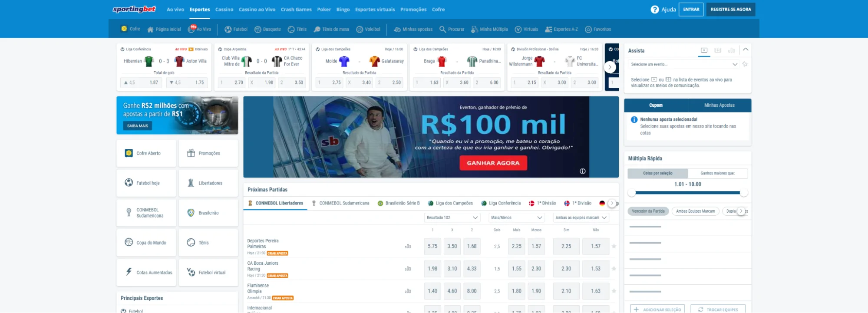Select Voleibol in the sports toolbar
Viewport: 868px width, 313px height.
coord(368,30)
